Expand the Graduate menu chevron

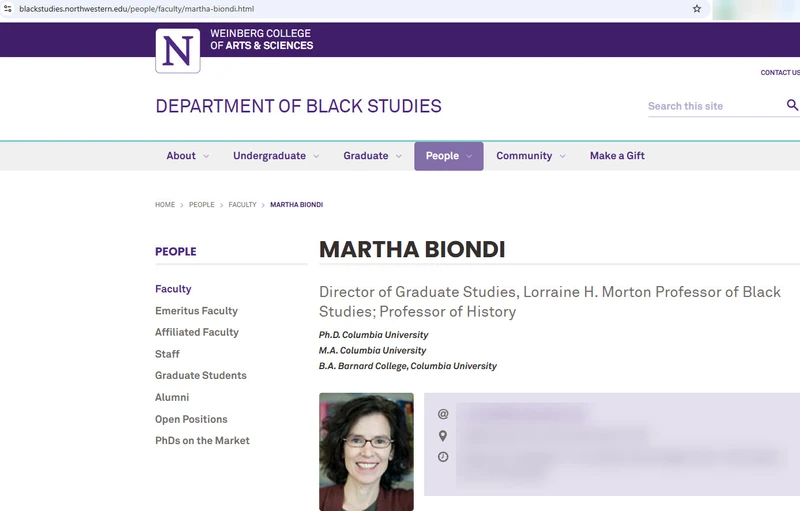pyautogui.click(x=399, y=156)
